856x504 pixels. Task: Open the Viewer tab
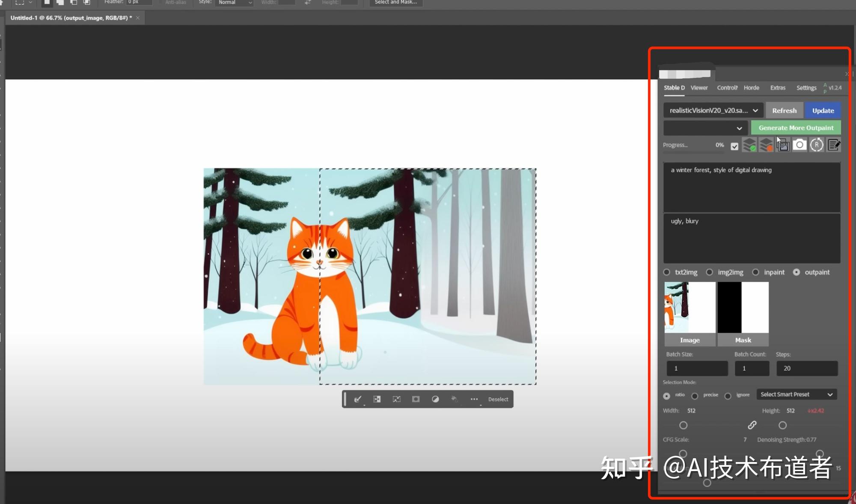(699, 88)
